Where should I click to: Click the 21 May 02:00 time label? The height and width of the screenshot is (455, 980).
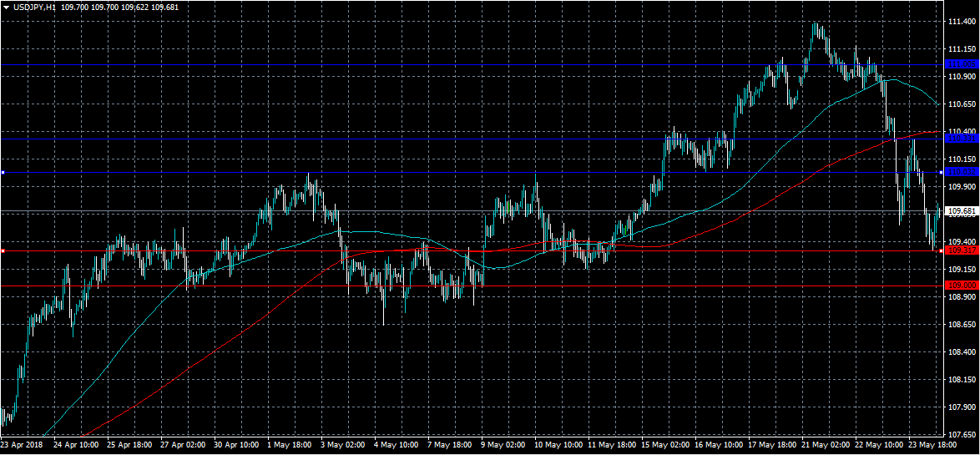click(825, 445)
